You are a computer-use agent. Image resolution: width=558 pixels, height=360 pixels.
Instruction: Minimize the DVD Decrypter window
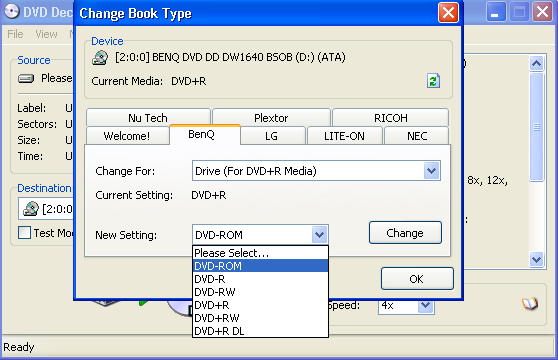point(496,12)
